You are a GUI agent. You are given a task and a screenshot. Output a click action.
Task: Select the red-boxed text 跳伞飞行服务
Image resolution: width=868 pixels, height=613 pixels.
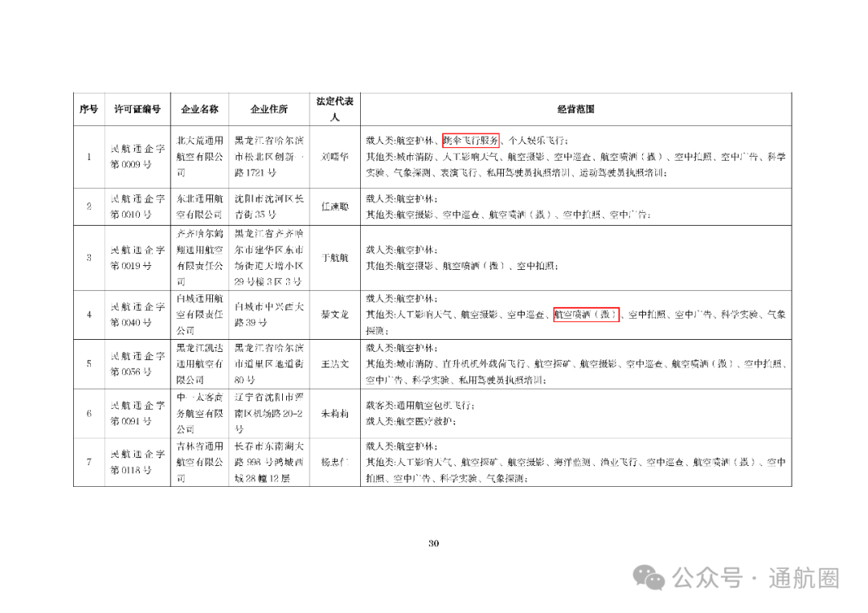point(470,139)
